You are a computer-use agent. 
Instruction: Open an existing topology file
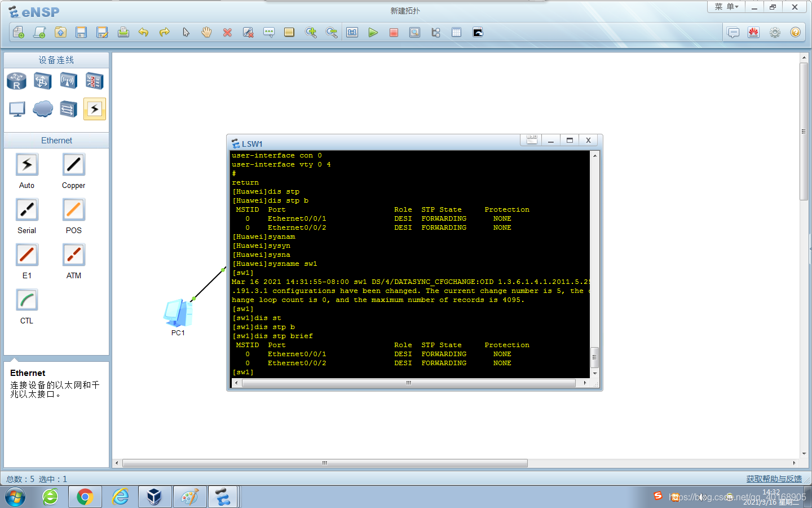pyautogui.click(x=60, y=32)
